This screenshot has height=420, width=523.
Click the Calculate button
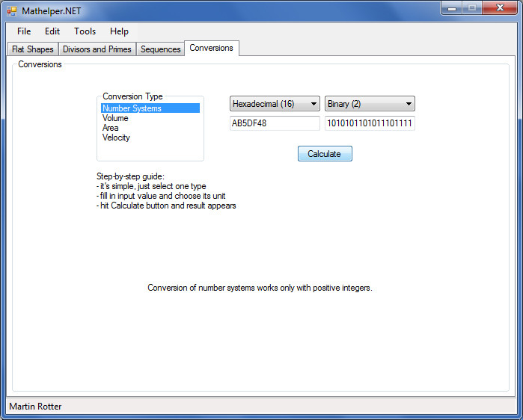tap(325, 153)
